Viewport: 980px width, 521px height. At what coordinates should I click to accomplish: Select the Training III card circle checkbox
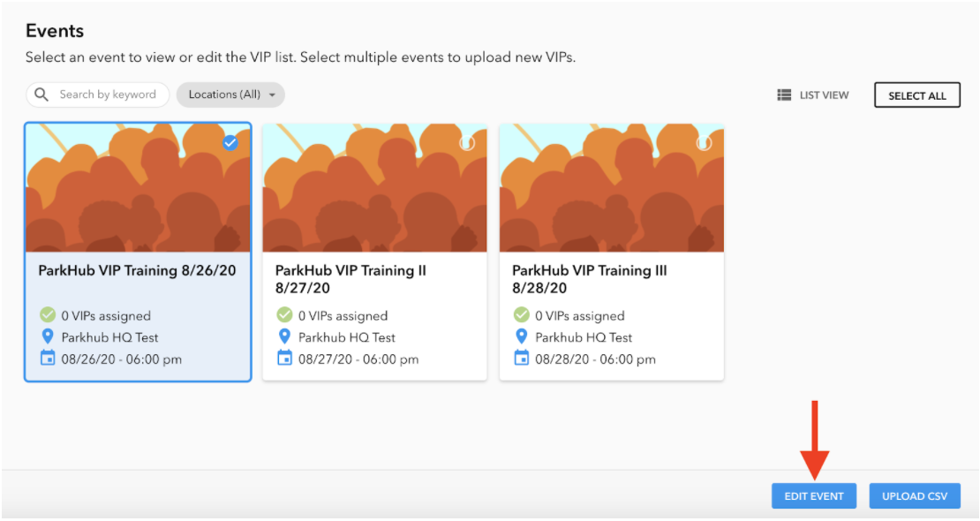pyautogui.click(x=704, y=143)
